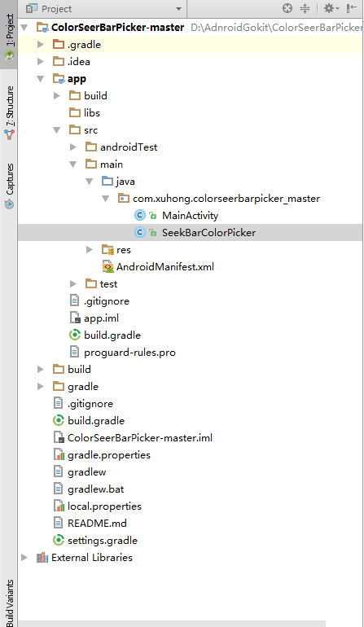364x627 pixels.
Task: Open the Captures side tab
Action: pyautogui.click(x=9, y=186)
